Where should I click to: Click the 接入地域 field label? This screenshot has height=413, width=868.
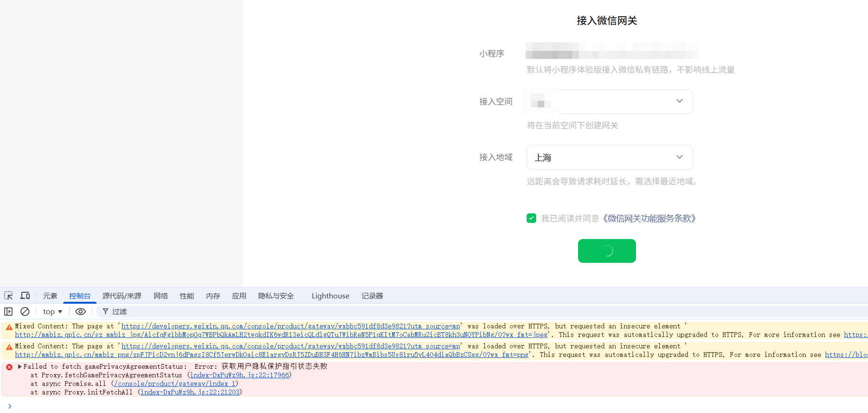click(496, 157)
